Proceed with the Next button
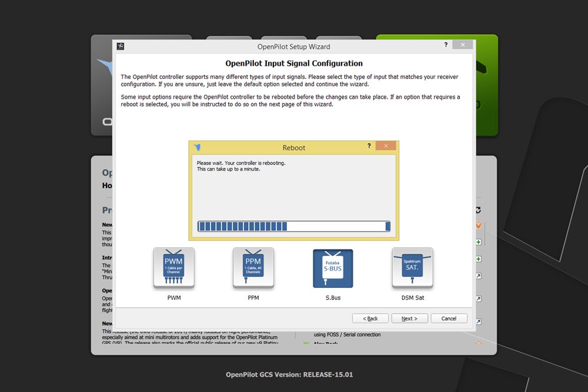The height and width of the screenshot is (392, 588). click(x=409, y=318)
